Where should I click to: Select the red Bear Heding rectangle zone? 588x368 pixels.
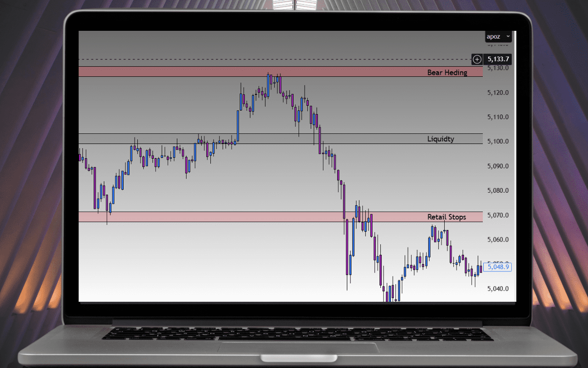point(281,72)
